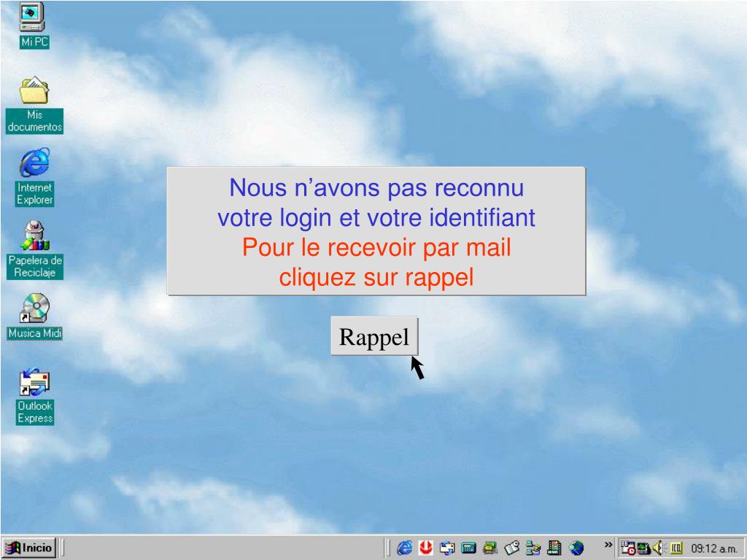Launch Internet Explorer from desktop
The width and height of the screenshot is (747, 560).
34,176
